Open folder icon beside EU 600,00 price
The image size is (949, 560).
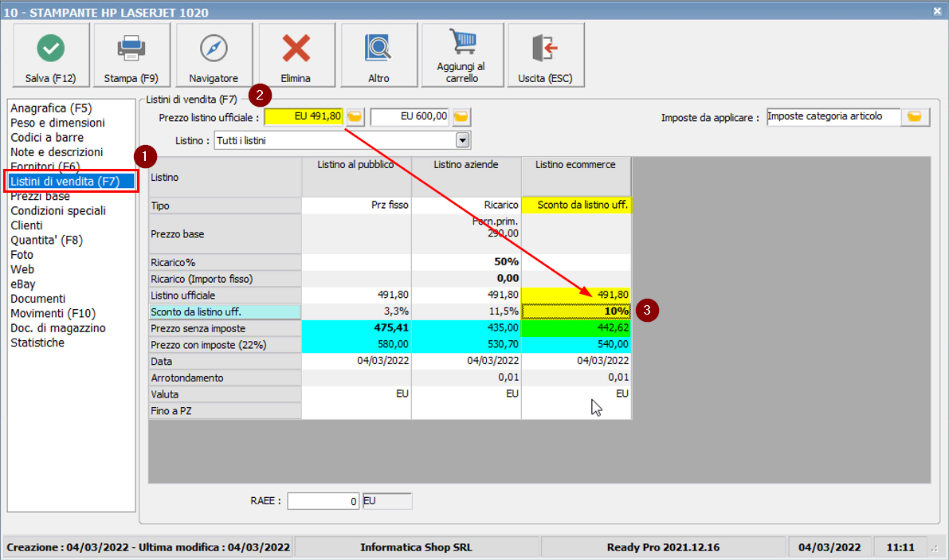[461, 117]
